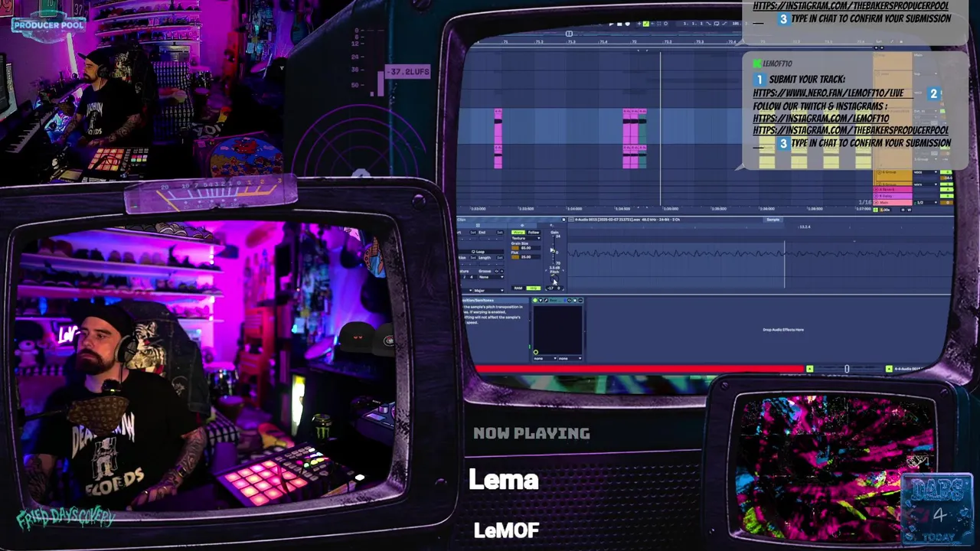
Task: Open the Groove dropdown showing None
Action: (x=492, y=277)
